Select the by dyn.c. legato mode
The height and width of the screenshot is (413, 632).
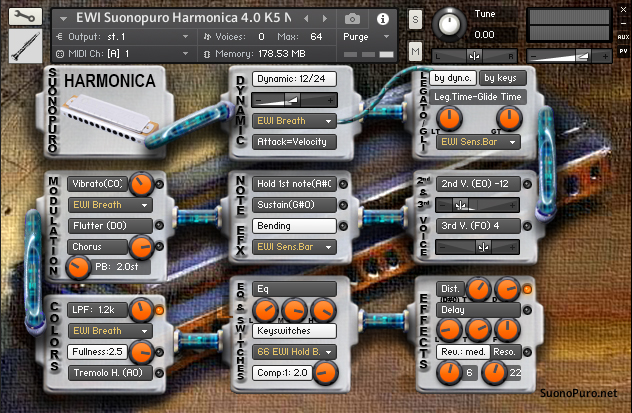453,78
